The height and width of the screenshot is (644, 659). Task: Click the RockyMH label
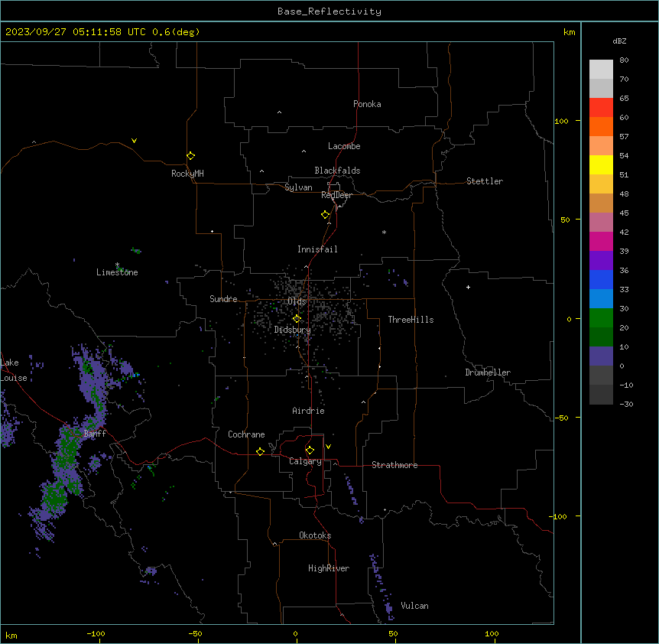click(187, 174)
